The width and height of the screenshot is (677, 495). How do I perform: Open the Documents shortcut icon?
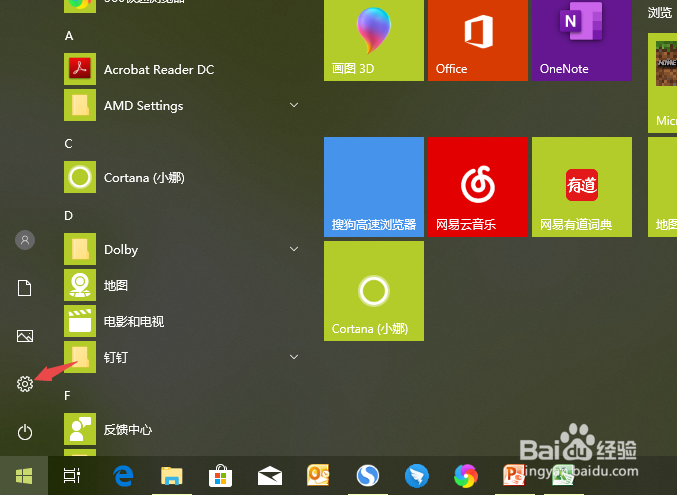click(x=25, y=288)
